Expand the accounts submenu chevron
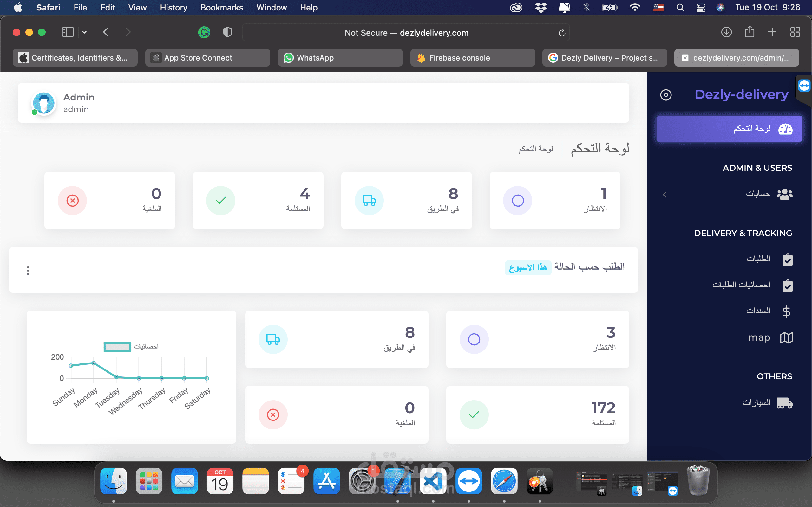The height and width of the screenshot is (507, 812). 665,195
